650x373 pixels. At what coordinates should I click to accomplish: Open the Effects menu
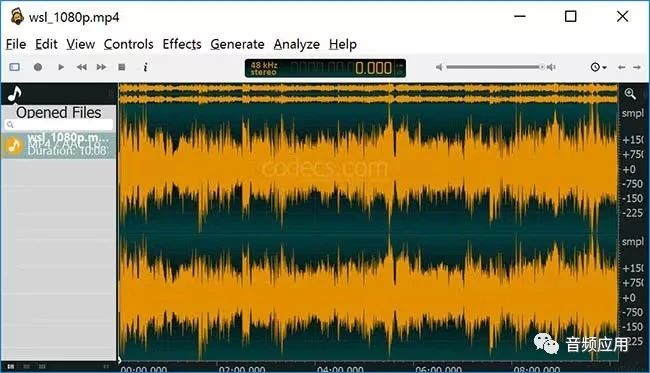[x=182, y=44]
